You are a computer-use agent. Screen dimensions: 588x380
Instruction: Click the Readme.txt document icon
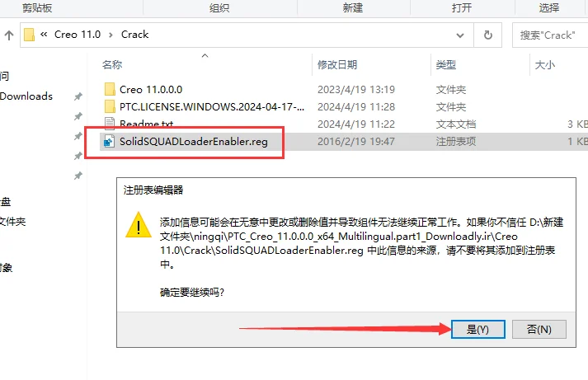110,123
